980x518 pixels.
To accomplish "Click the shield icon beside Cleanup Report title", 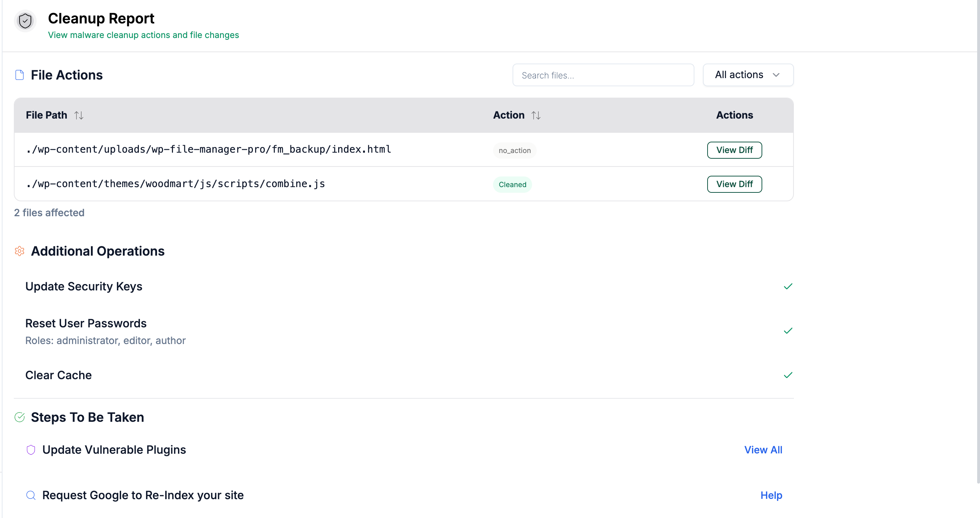I will pos(25,21).
